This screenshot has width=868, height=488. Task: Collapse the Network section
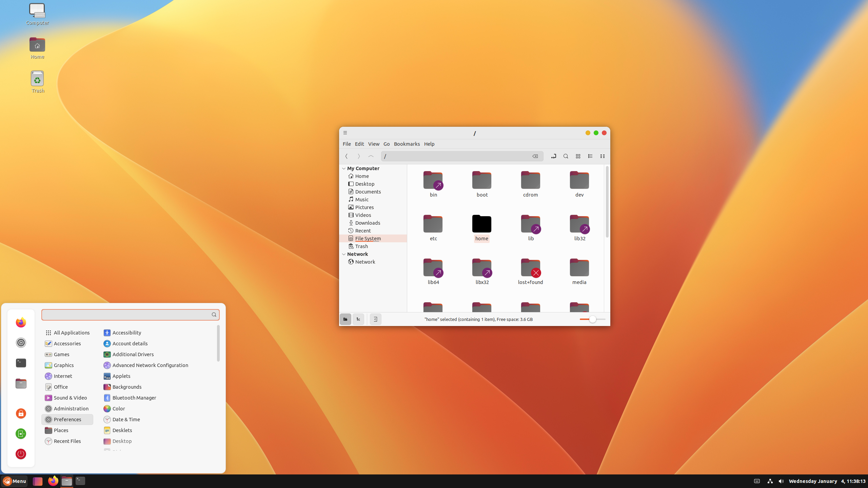tap(344, 254)
